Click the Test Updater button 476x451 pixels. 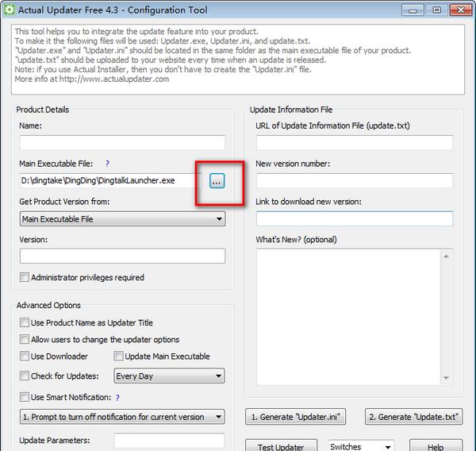[x=281, y=446]
